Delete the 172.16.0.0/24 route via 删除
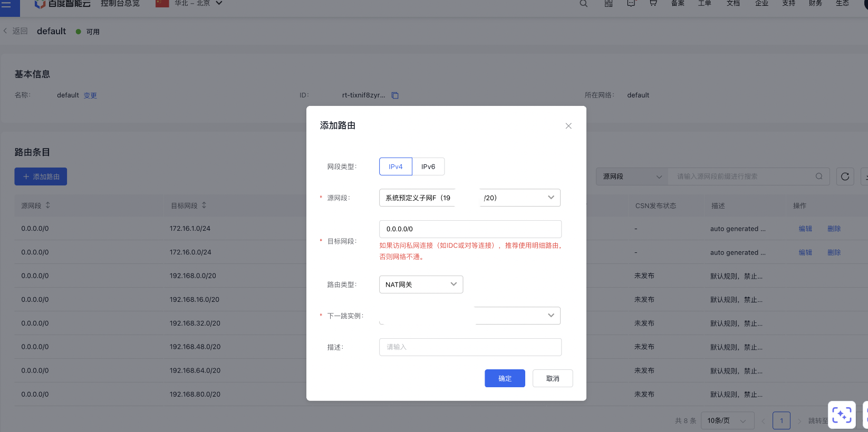The width and height of the screenshot is (868, 432). click(x=834, y=252)
